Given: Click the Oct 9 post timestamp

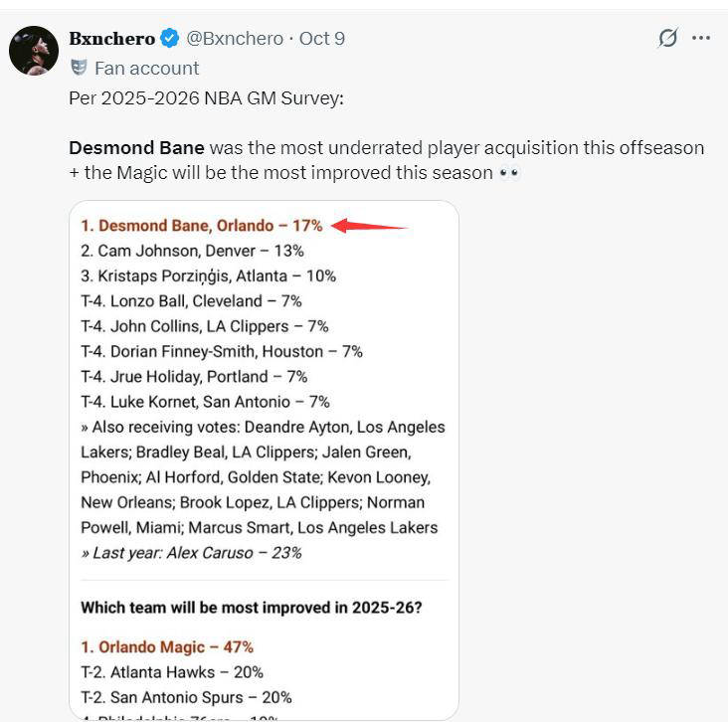Looking at the screenshot, I should 322,39.
